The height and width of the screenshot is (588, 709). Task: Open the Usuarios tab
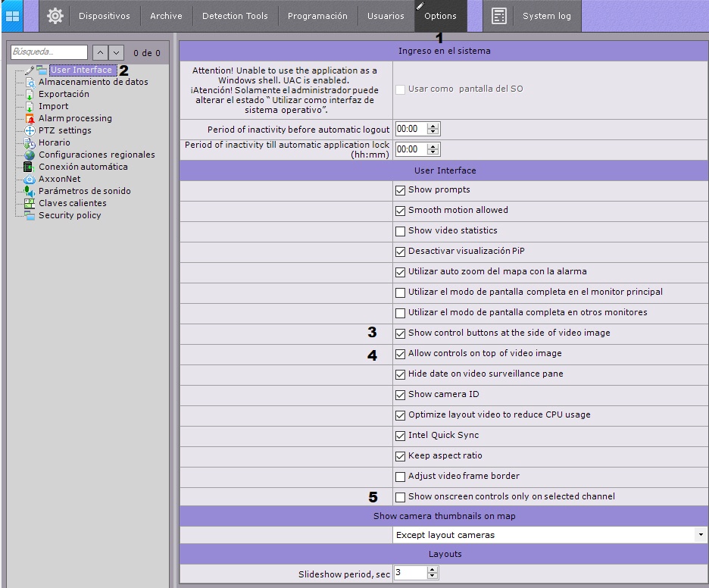(386, 16)
